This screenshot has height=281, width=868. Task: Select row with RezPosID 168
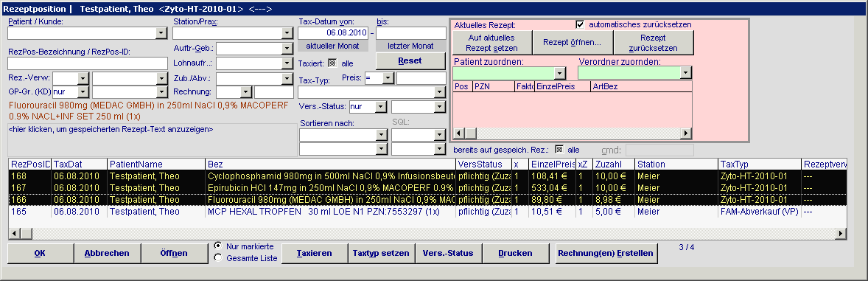point(428,176)
